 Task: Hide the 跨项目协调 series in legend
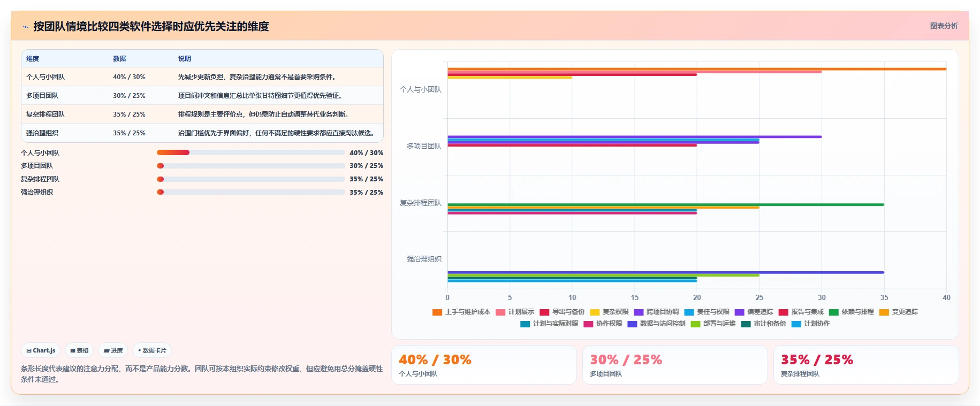[x=656, y=312]
